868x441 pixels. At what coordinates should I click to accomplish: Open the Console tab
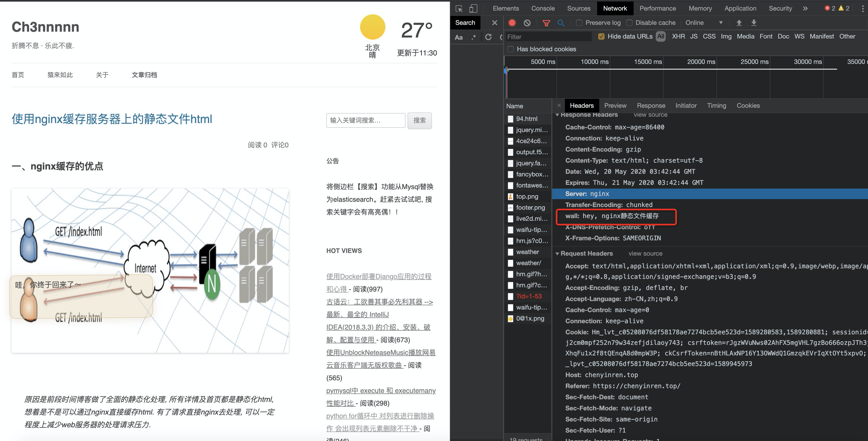coord(543,8)
